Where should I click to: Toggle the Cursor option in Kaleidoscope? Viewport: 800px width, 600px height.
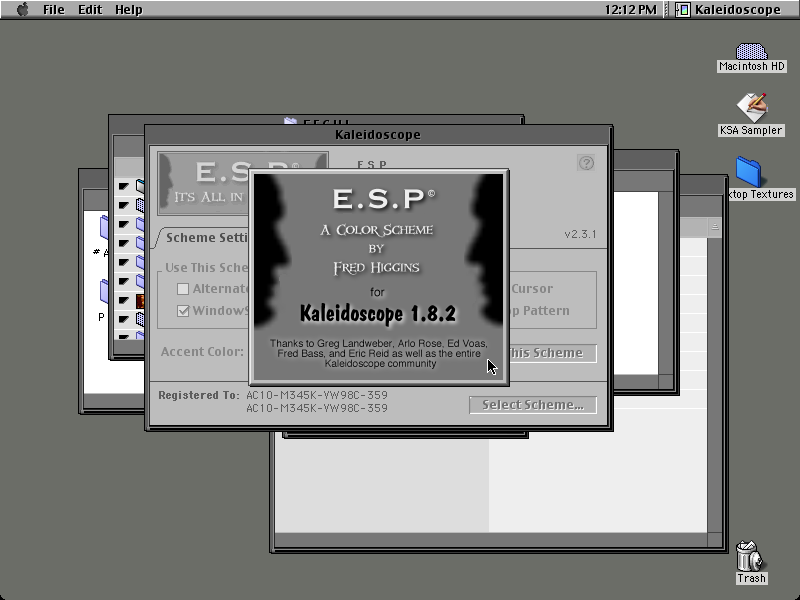(532, 289)
